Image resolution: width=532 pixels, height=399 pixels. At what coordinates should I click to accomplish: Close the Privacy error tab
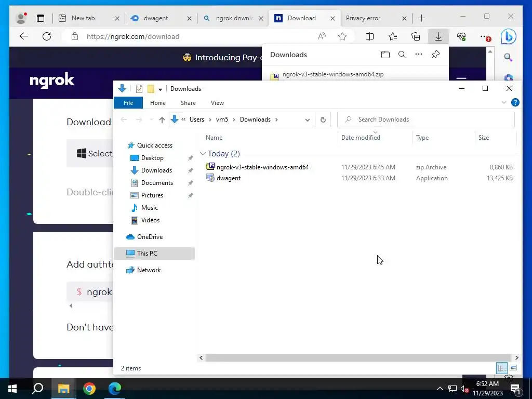click(404, 18)
